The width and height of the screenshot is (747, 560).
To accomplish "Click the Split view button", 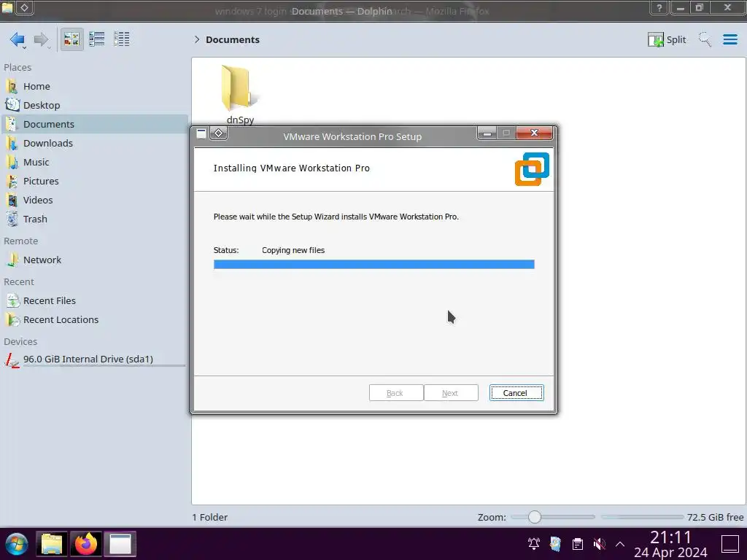I will (667, 39).
